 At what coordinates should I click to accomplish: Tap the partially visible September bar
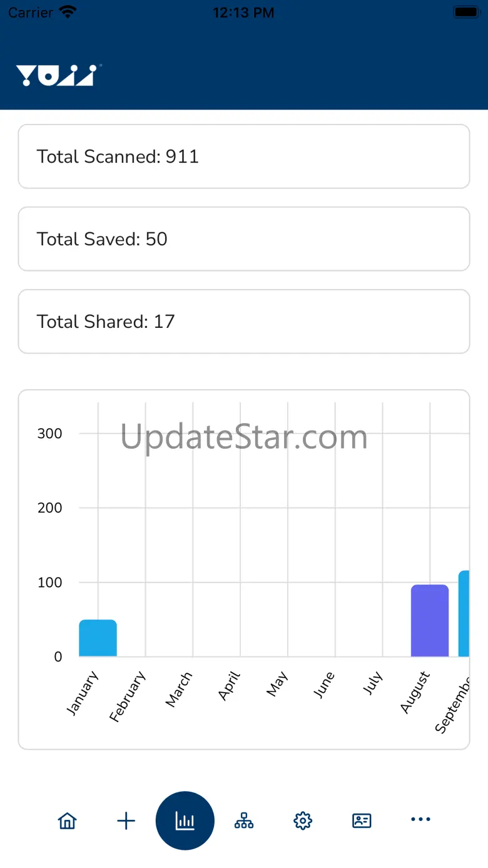pos(464,614)
